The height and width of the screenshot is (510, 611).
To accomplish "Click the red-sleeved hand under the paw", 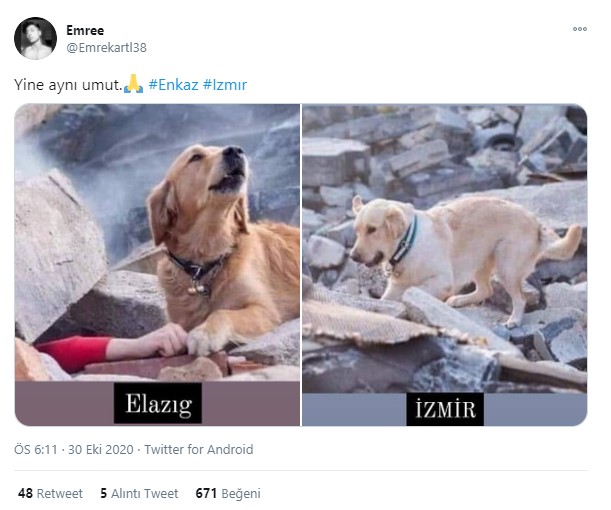I will pyautogui.click(x=110, y=349).
